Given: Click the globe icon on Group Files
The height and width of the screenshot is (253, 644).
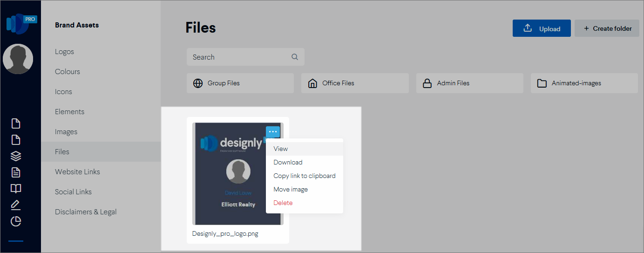Looking at the screenshot, I should 198,83.
